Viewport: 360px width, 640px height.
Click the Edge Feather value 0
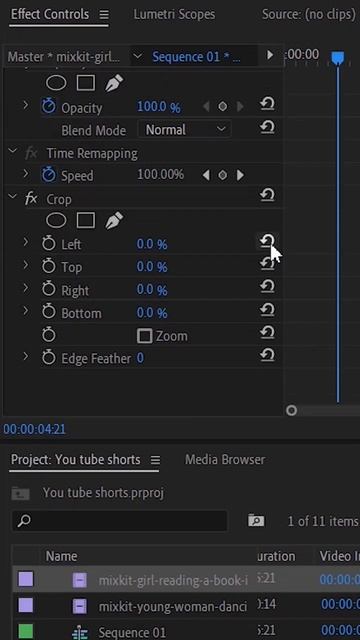[140, 358]
